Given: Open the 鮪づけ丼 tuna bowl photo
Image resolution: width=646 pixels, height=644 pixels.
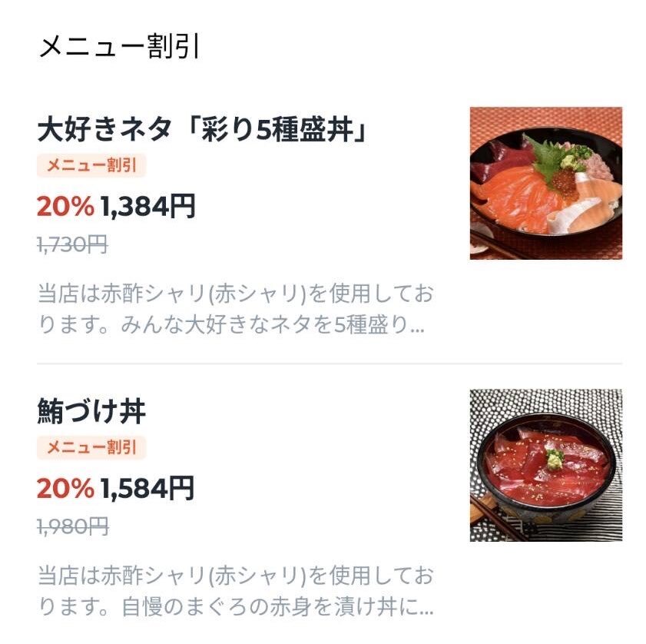Looking at the screenshot, I should click(545, 465).
